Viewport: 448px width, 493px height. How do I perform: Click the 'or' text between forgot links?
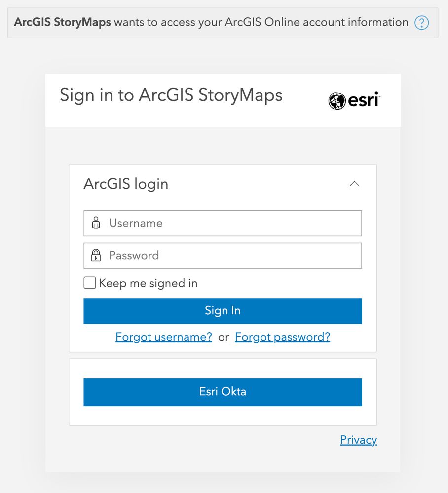pyautogui.click(x=224, y=337)
